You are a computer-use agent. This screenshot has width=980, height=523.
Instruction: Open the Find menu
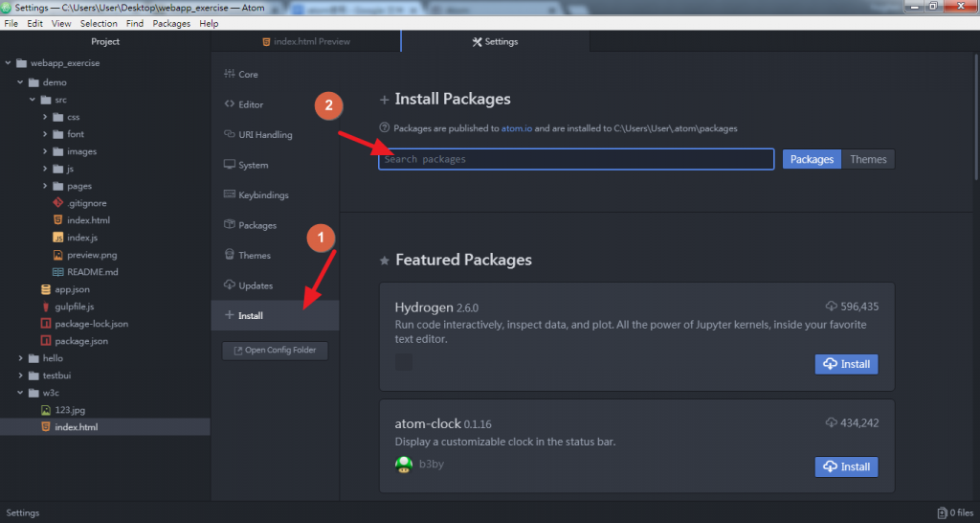(x=134, y=23)
